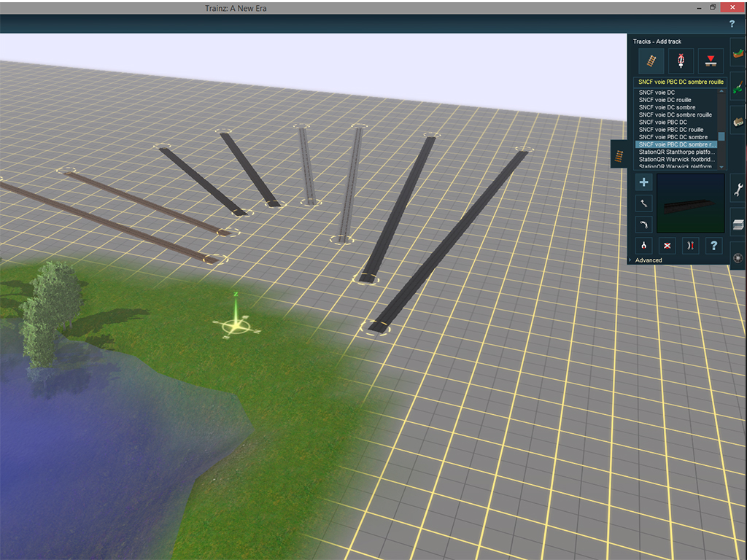Choose the Split spline tool
Screen dimensions: 747x560
[x=643, y=246]
